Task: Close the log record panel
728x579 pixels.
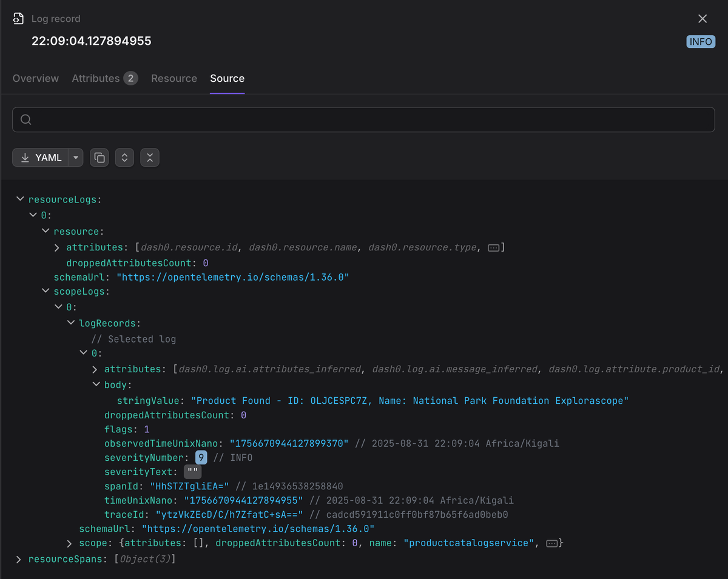Action: pyautogui.click(x=703, y=19)
